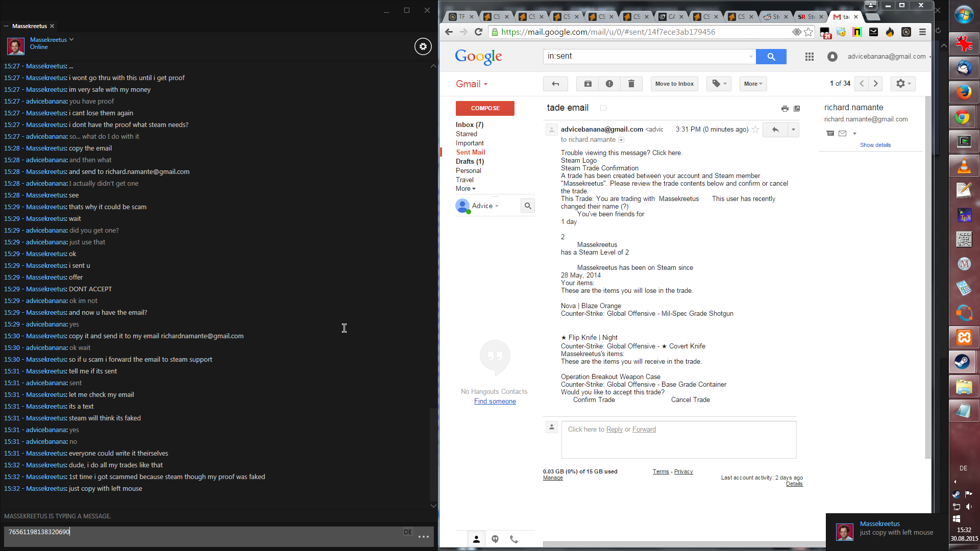
Task: Open Steam chat settings gear
Action: (x=423, y=46)
